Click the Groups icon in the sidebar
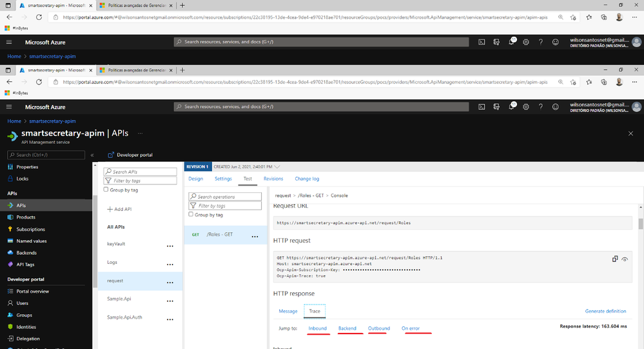The image size is (644, 349). pos(10,315)
